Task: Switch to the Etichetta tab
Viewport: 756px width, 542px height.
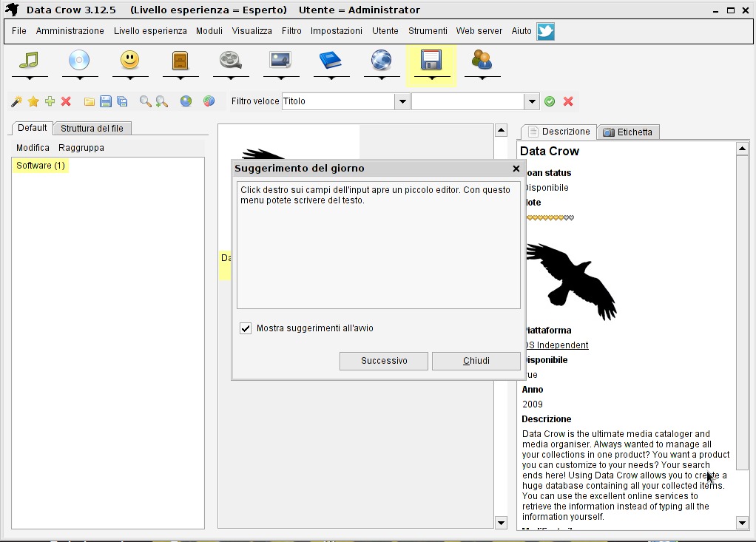Action: (x=628, y=132)
